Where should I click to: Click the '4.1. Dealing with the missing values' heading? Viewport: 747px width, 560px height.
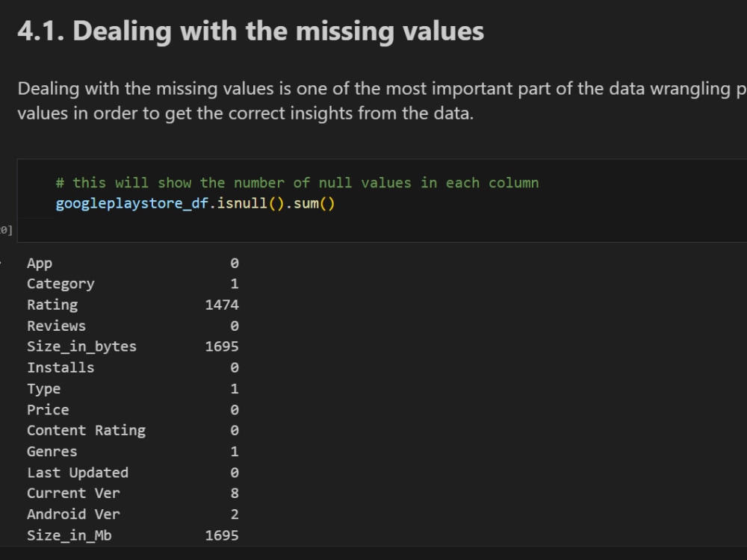point(250,31)
